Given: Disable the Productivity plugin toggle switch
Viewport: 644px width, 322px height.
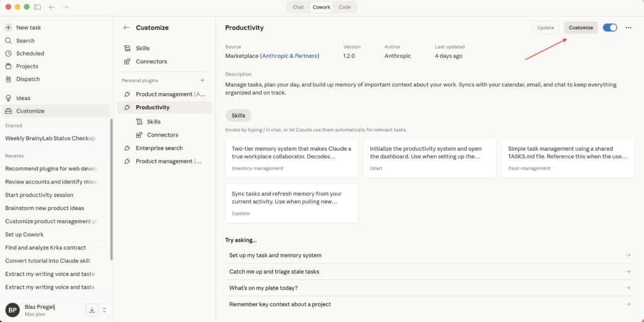Looking at the screenshot, I should (609, 28).
